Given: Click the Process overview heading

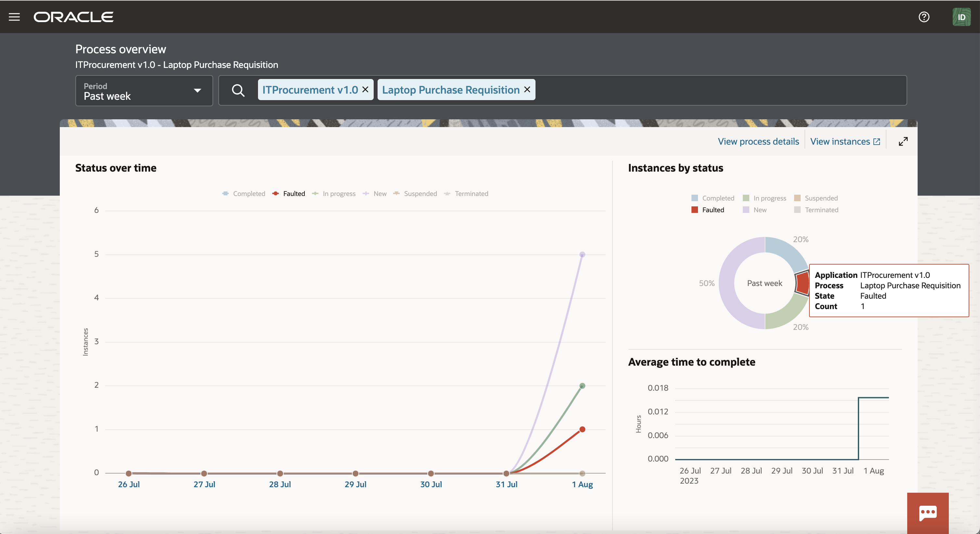Looking at the screenshot, I should (121, 49).
